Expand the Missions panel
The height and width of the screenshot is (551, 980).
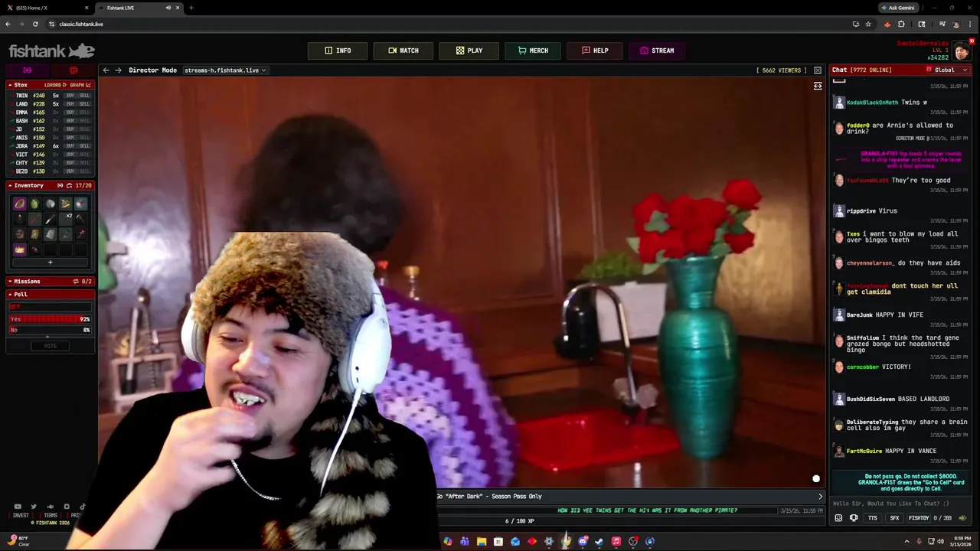(11, 281)
